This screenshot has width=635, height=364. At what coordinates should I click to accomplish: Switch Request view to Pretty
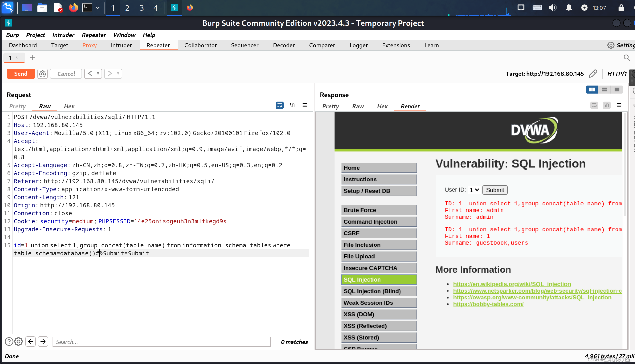pyautogui.click(x=18, y=106)
